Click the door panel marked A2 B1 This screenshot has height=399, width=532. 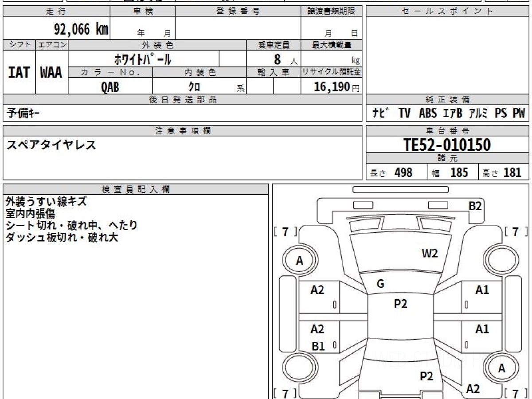pyautogui.click(x=319, y=336)
